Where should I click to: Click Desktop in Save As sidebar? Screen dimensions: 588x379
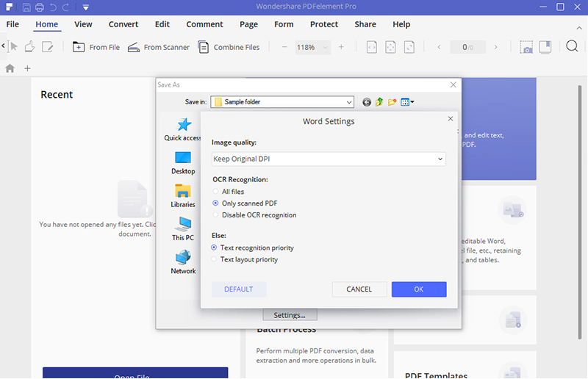[183, 163]
